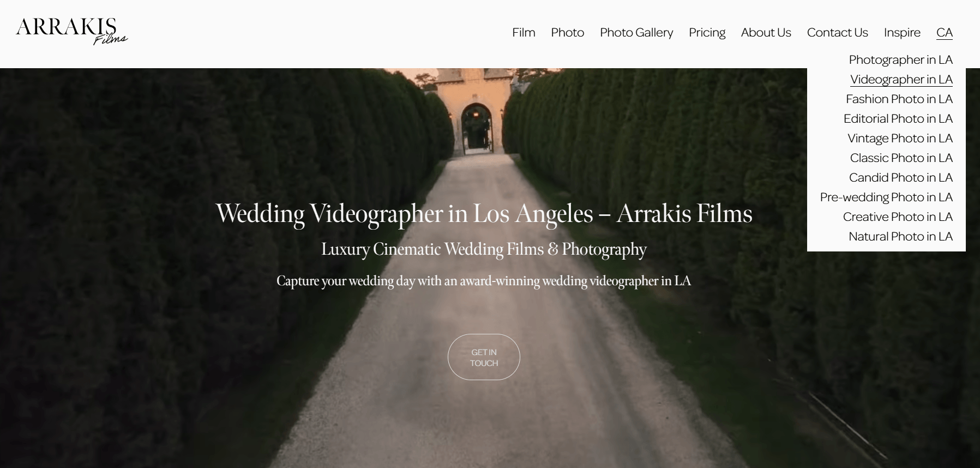
Task: Visit the About Us page
Action: point(766,33)
